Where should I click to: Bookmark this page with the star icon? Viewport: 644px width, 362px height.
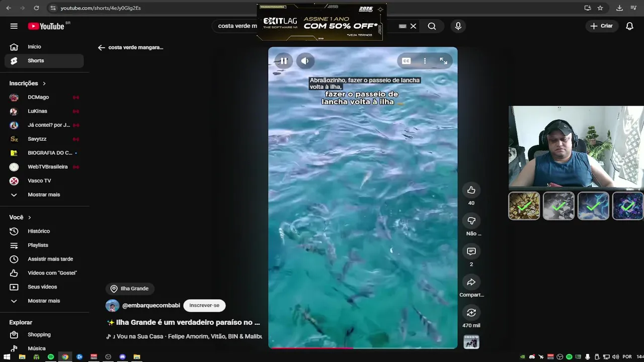[x=600, y=8]
